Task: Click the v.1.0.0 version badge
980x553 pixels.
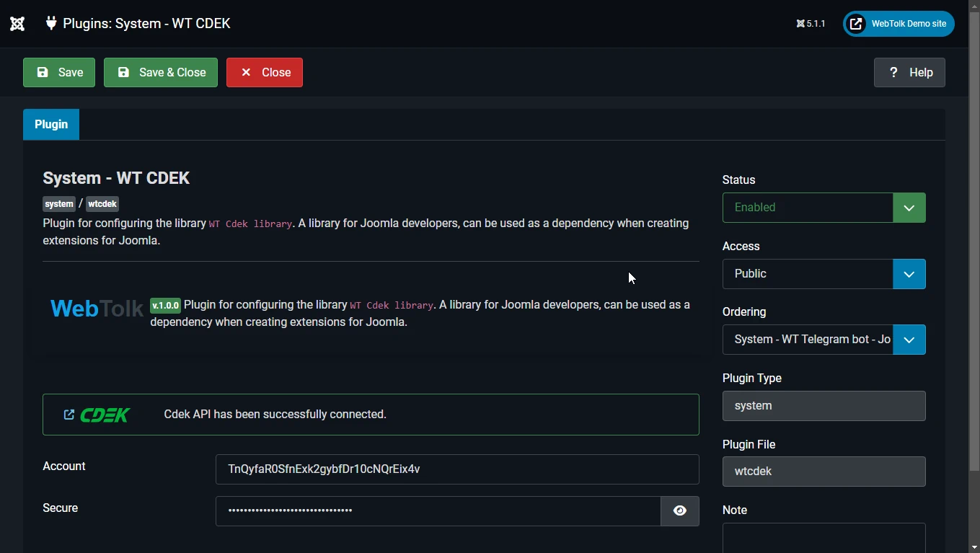Action: (165, 305)
